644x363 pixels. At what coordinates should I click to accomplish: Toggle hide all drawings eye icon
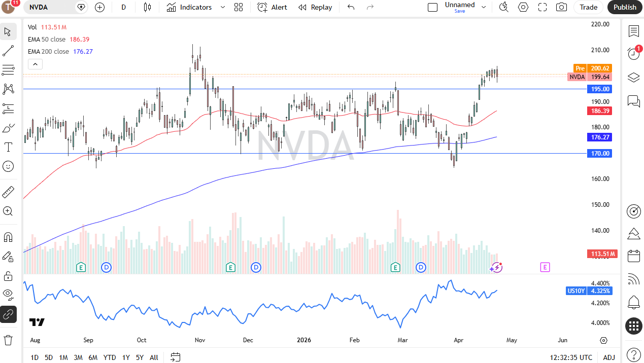point(8,295)
